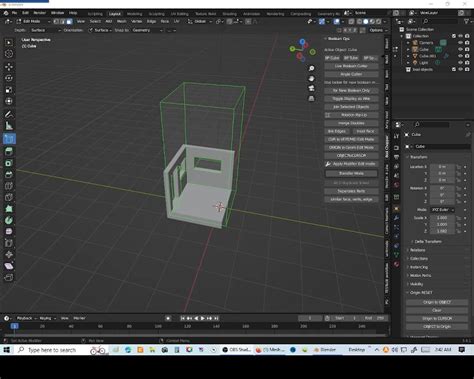
Task: Toggle X-ray display in viewport header
Action: tap(351, 21)
